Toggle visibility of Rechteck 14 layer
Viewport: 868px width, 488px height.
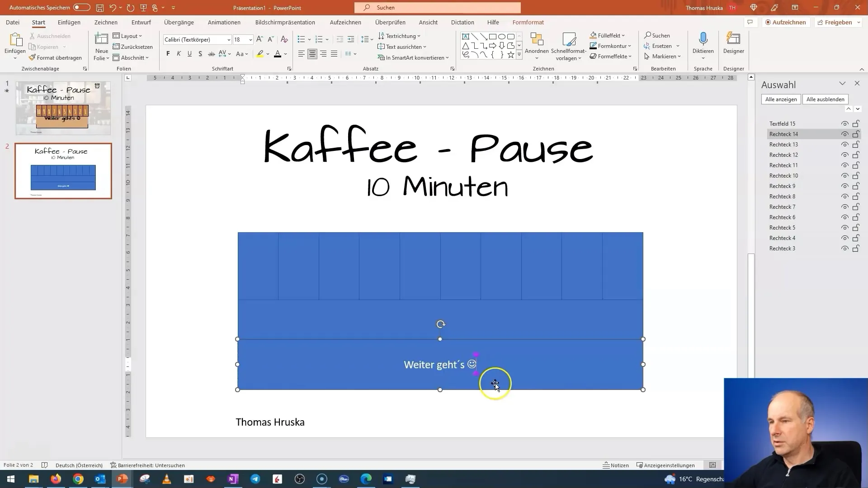(x=846, y=134)
